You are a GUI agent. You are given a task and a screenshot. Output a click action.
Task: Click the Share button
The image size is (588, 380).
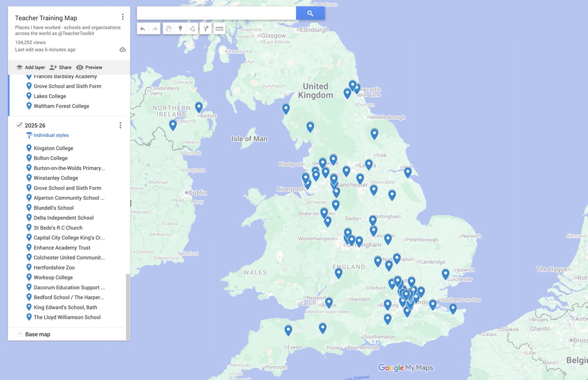[60, 68]
